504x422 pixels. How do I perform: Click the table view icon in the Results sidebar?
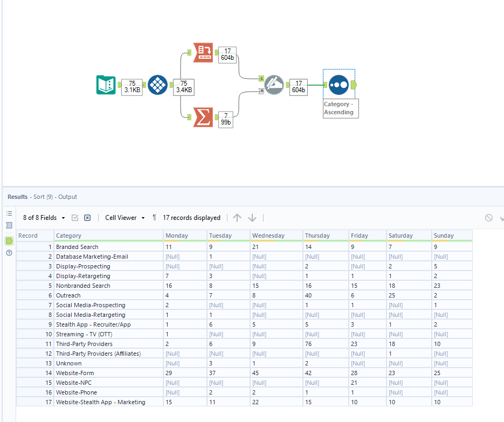tap(9, 225)
